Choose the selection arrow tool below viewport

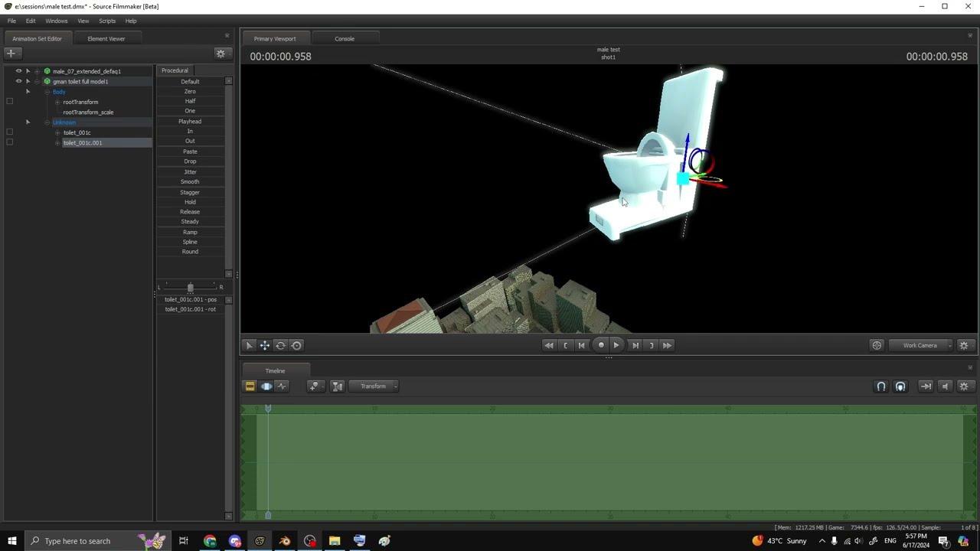point(249,346)
